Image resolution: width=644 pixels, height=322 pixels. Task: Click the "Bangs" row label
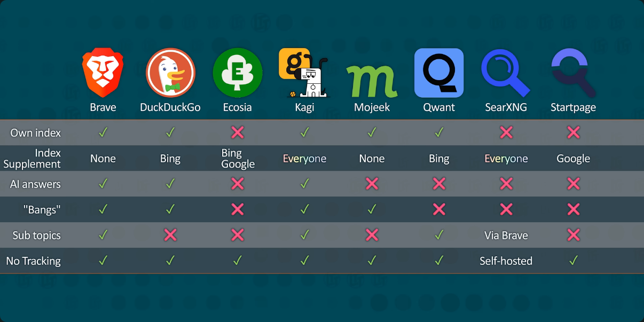point(42,210)
